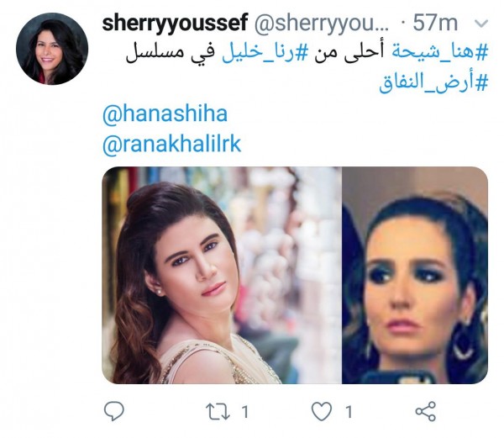The height and width of the screenshot is (438, 504).
Task: Open the @hanashiha mention link
Action: [165, 113]
